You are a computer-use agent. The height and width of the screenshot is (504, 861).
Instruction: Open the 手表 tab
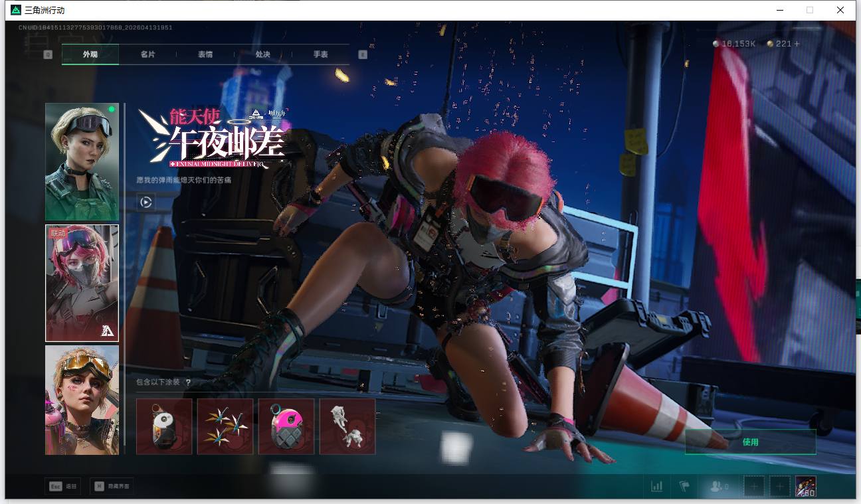(321, 54)
